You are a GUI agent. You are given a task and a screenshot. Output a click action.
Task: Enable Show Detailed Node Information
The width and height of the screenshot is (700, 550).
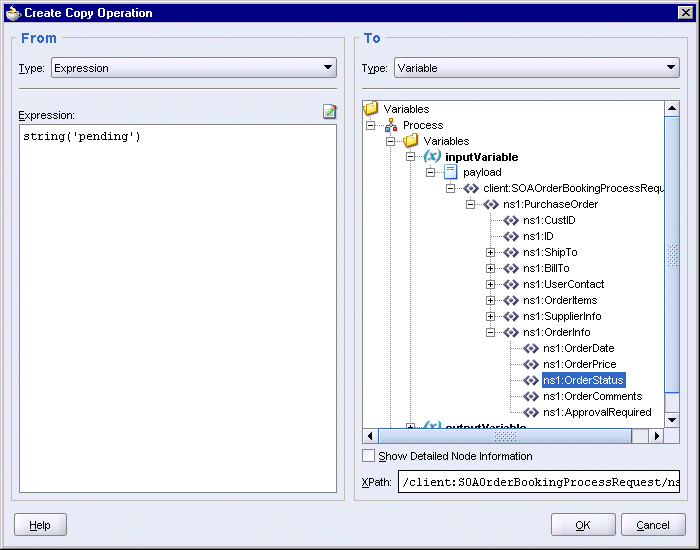(x=368, y=456)
